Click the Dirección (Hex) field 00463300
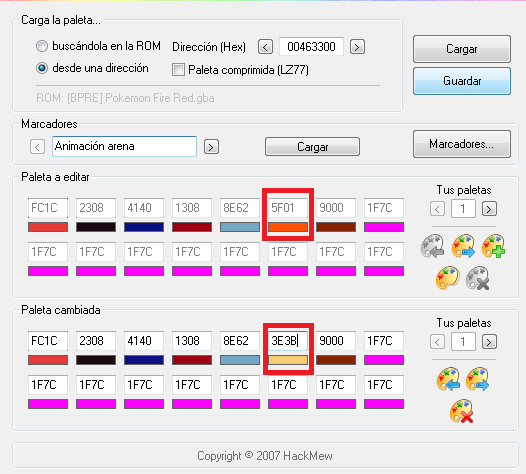Viewport: 526px width, 474px height. click(311, 46)
